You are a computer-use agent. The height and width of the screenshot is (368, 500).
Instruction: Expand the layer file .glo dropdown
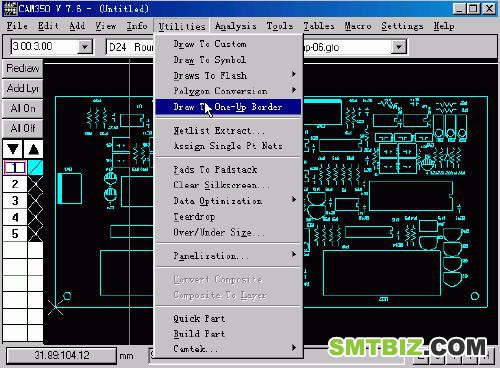coord(399,47)
